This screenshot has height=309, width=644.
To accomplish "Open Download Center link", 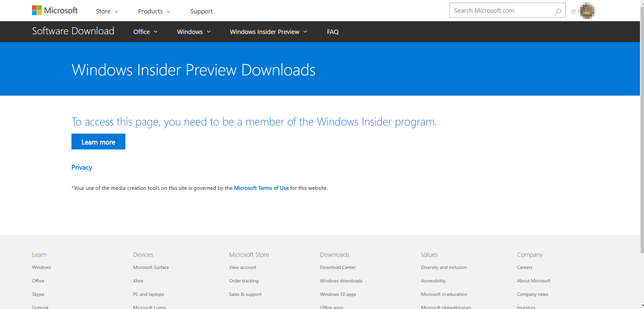I will (x=338, y=267).
